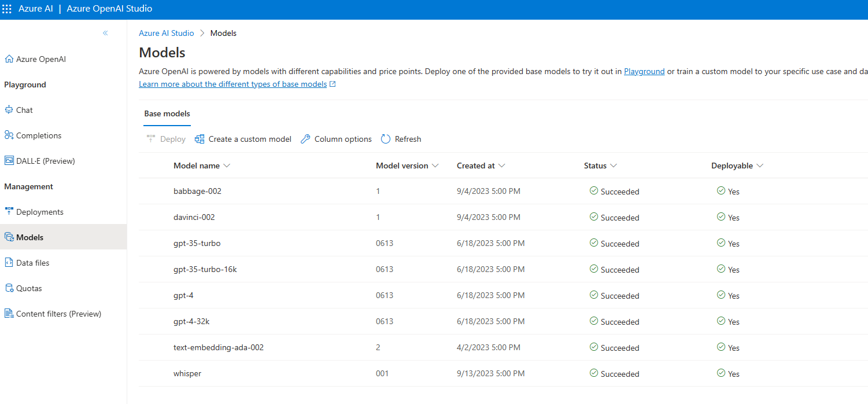Click whisper created date 9/13/2023 5:00 PM
868x404 pixels.
coord(491,373)
